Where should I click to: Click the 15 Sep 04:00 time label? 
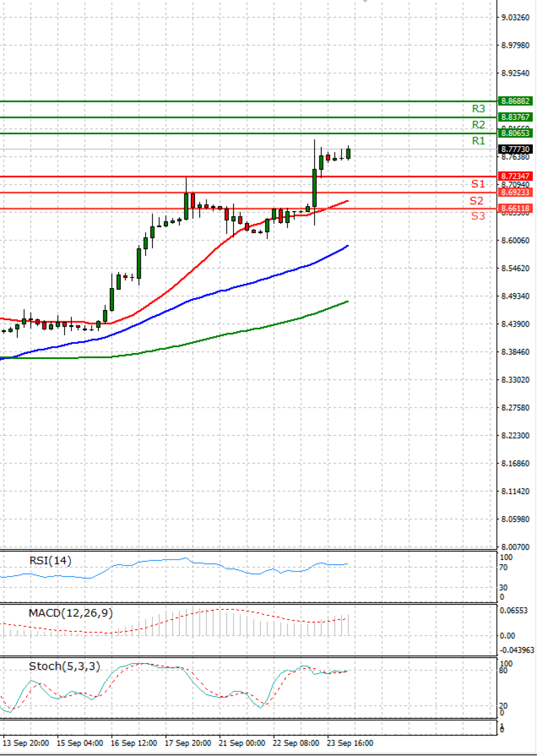pyautogui.click(x=80, y=743)
